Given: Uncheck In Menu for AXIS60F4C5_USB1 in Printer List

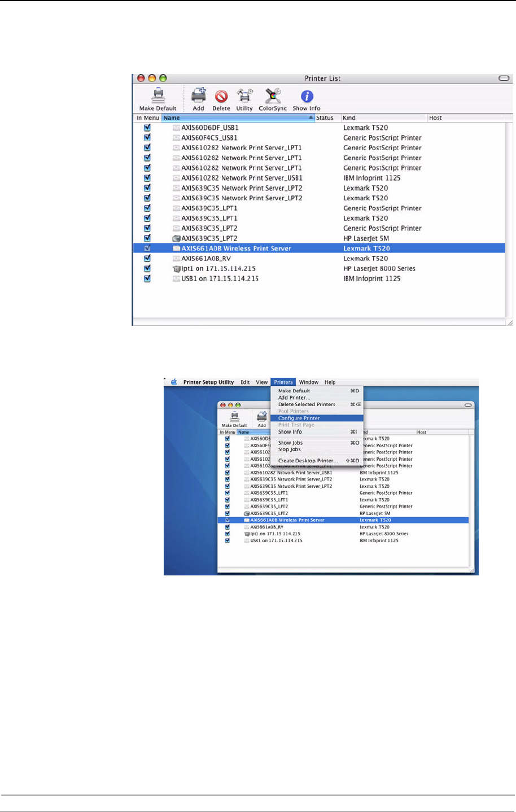Looking at the screenshot, I should click(147, 138).
